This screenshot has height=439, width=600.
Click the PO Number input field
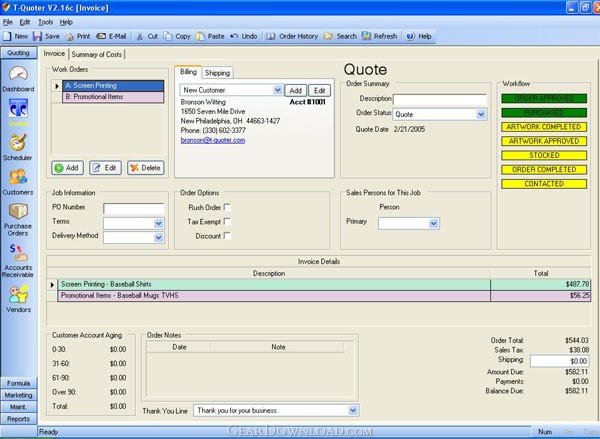click(x=134, y=209)
